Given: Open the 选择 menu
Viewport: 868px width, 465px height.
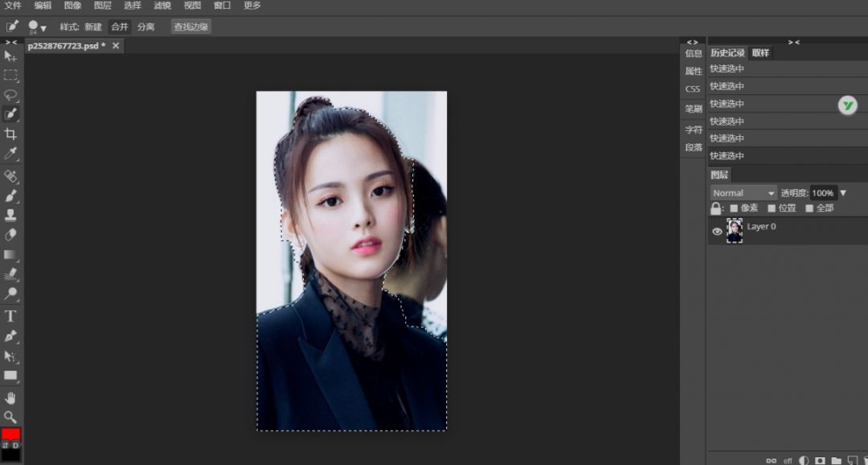Looking at the screenshot, I should click(133, 6).
